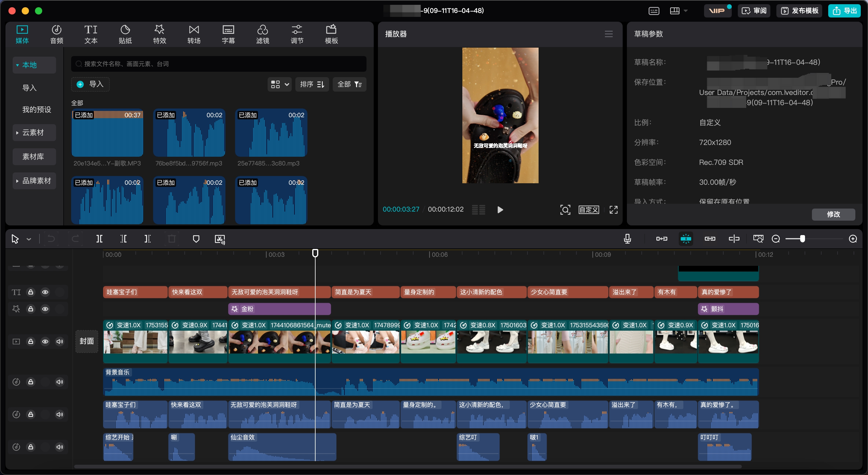Hide the text track using eye icon
The width and height of the screenshot is (868, 475).
click(45, 292)
